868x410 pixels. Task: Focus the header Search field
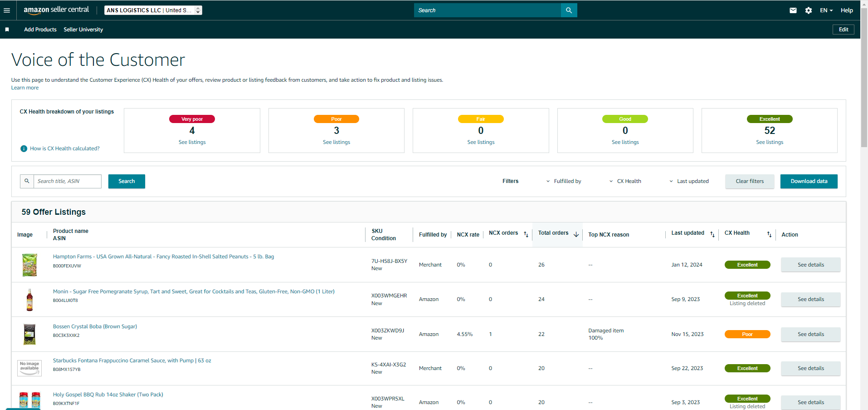coord(488,10)
